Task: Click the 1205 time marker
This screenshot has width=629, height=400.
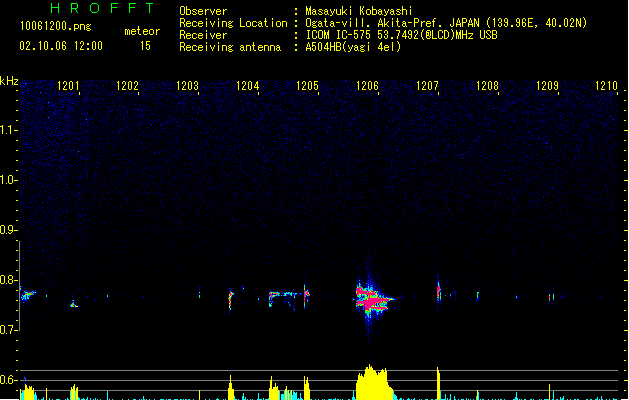Action: pyautogui.click(x=307, y=86)
